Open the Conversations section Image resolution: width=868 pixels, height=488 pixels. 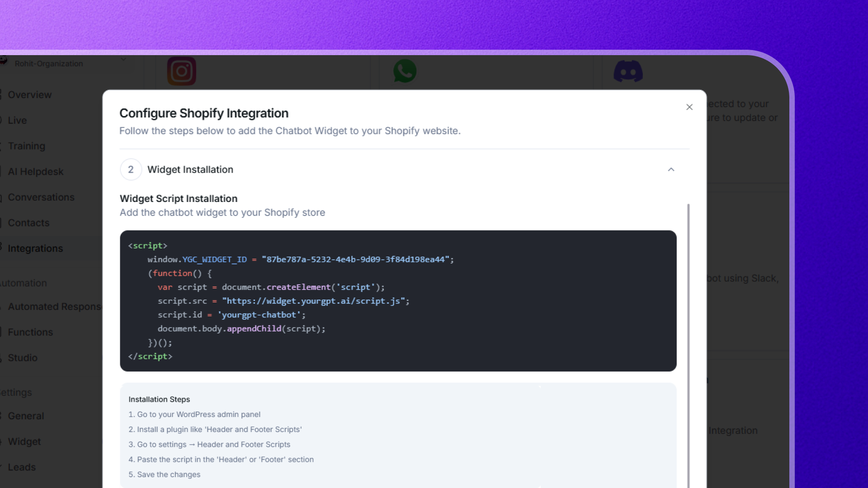coord(41,197)
